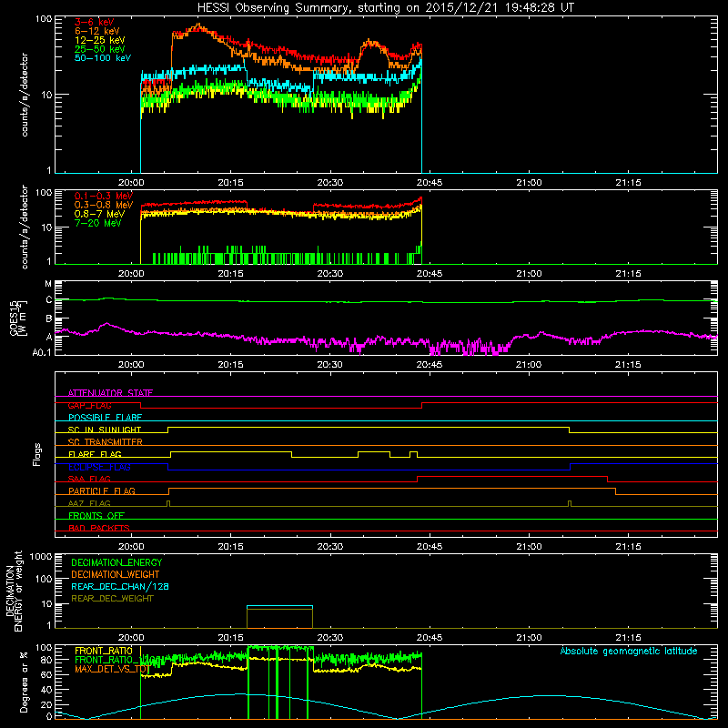Click the DECIMATION_WEIGHT legend label
The image size is (728, 728).
[116, 574]
